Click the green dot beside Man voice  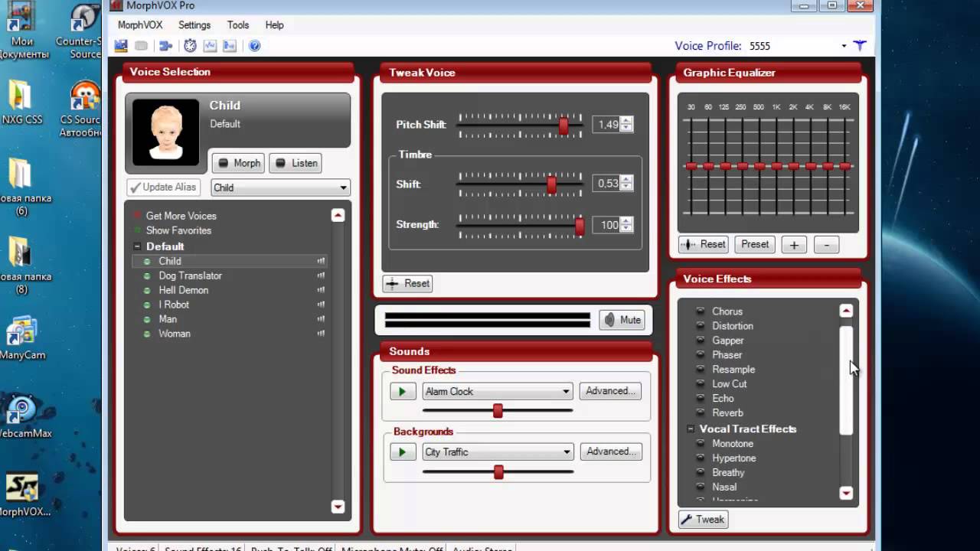(x=147, y=320)
